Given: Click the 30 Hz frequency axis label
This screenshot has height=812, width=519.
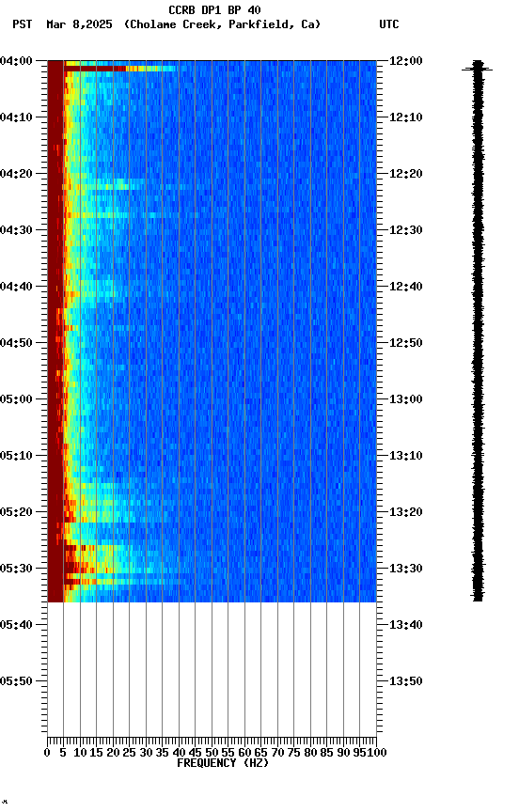Looking at the screenshot, I should tap(146, 753).
